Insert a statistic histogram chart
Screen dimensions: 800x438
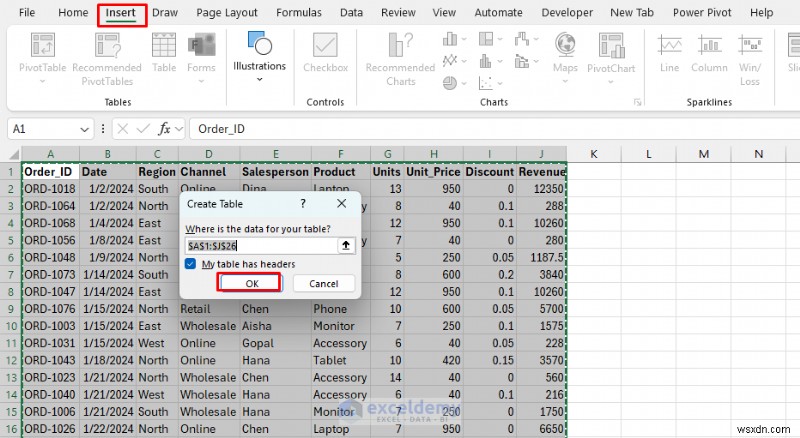pos(486,61)
